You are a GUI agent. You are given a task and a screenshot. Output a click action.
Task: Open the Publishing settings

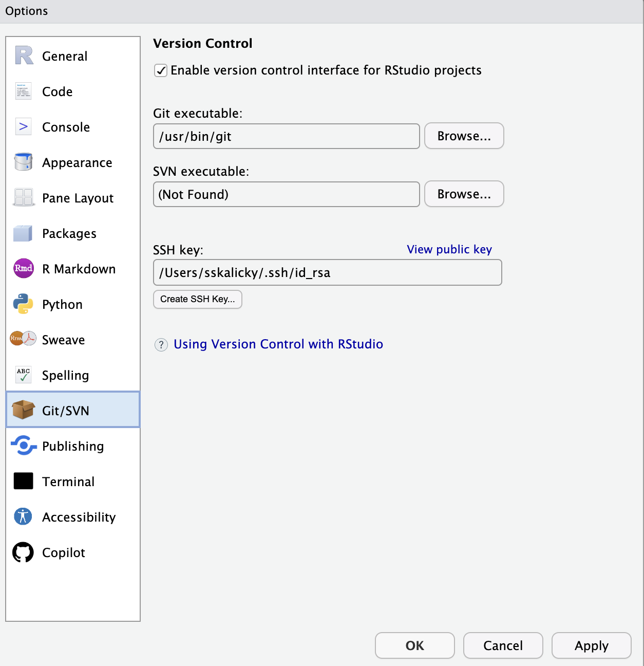73,446
